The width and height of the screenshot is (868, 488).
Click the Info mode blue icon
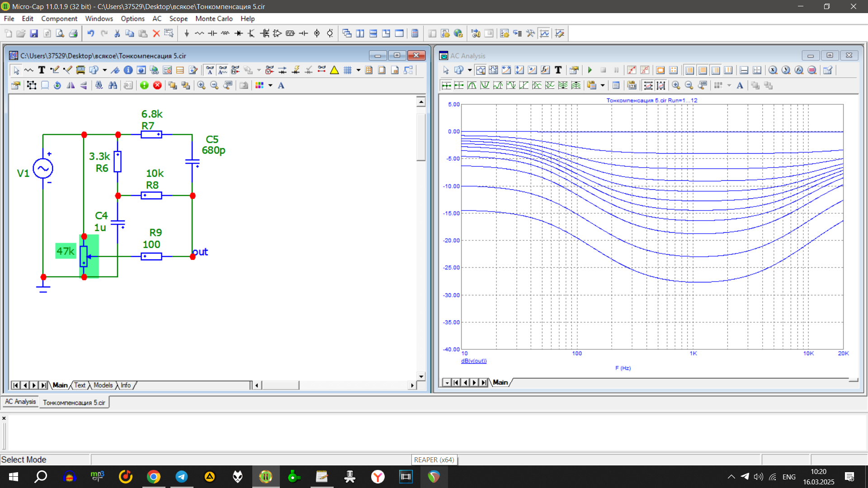point(128,70)
